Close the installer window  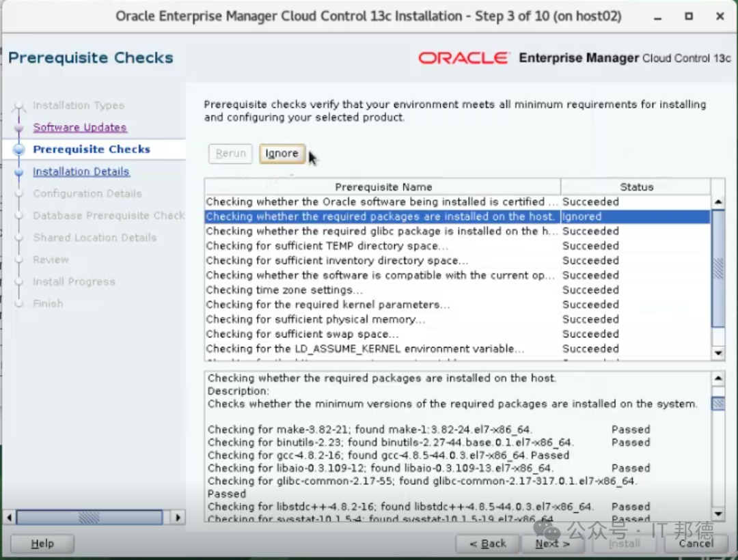(x=720, y=16)
